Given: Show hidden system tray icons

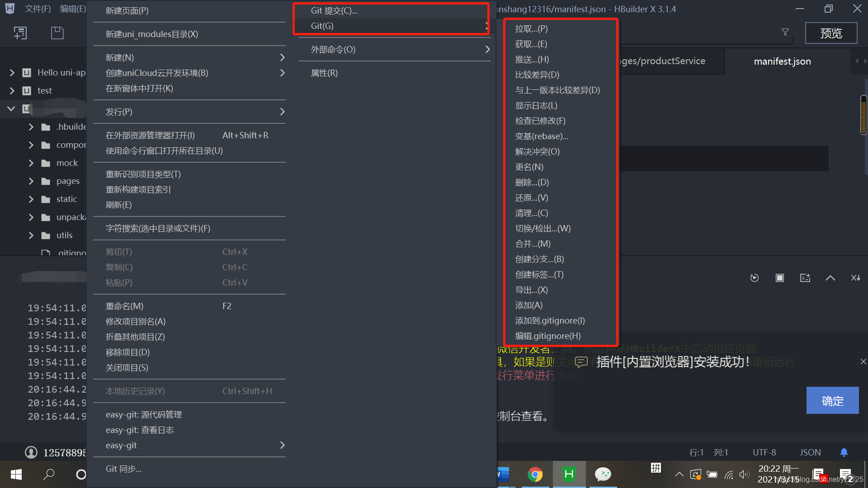Looking at the screenshot, I should click(679, 474).
